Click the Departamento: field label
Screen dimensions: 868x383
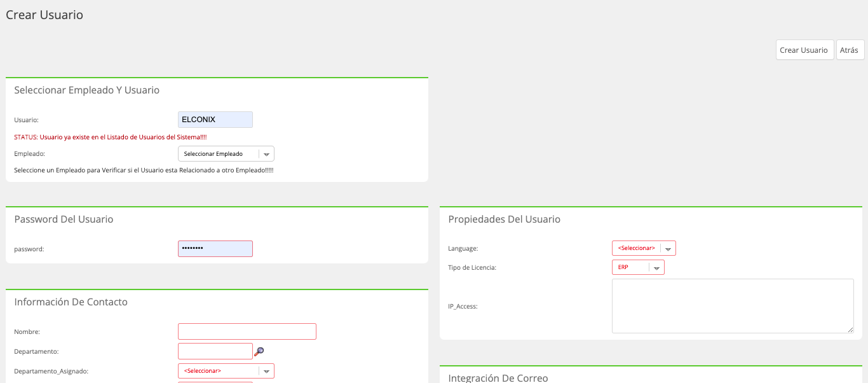click(36, 351)
